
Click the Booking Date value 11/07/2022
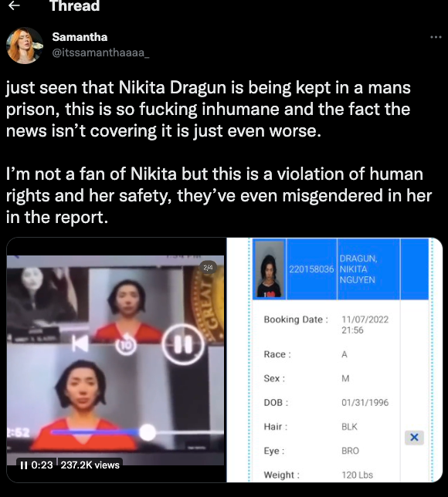coord(365,319)
